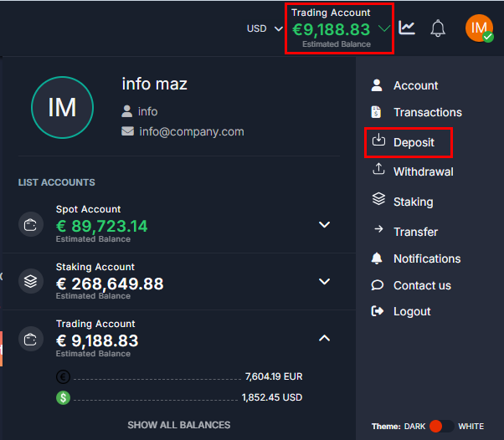Select Withdrawal from the side menu
504x440 pixels.
422,171
